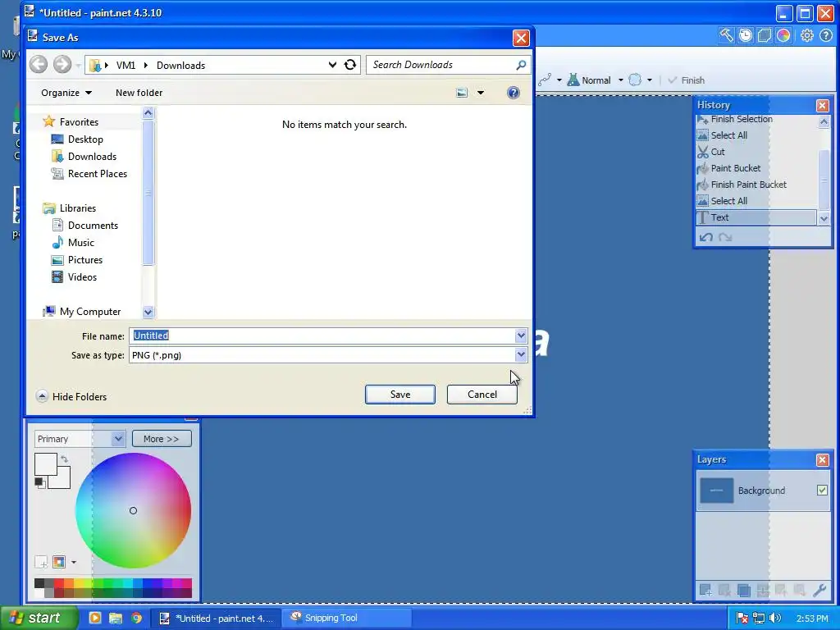The image size is (840, 630).
Task: Click the Back arrow in Save As dialog
Action: [x=39, y=65]
